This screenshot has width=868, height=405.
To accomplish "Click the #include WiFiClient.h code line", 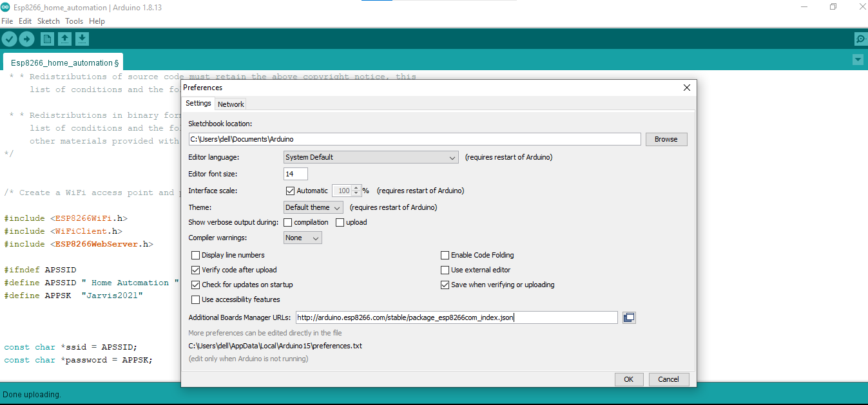I will (x=63, y=231).
